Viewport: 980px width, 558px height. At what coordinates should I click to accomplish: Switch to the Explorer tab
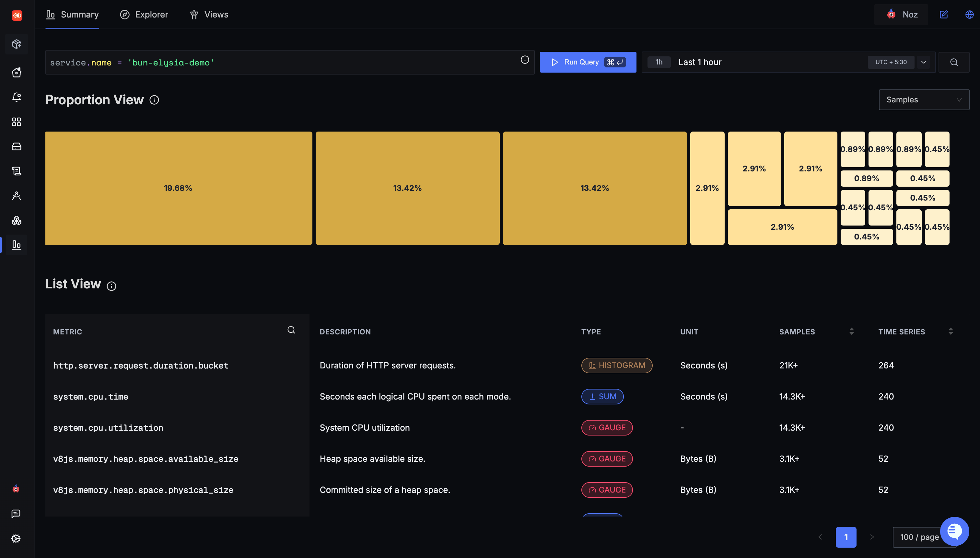[x=144, y=15]
